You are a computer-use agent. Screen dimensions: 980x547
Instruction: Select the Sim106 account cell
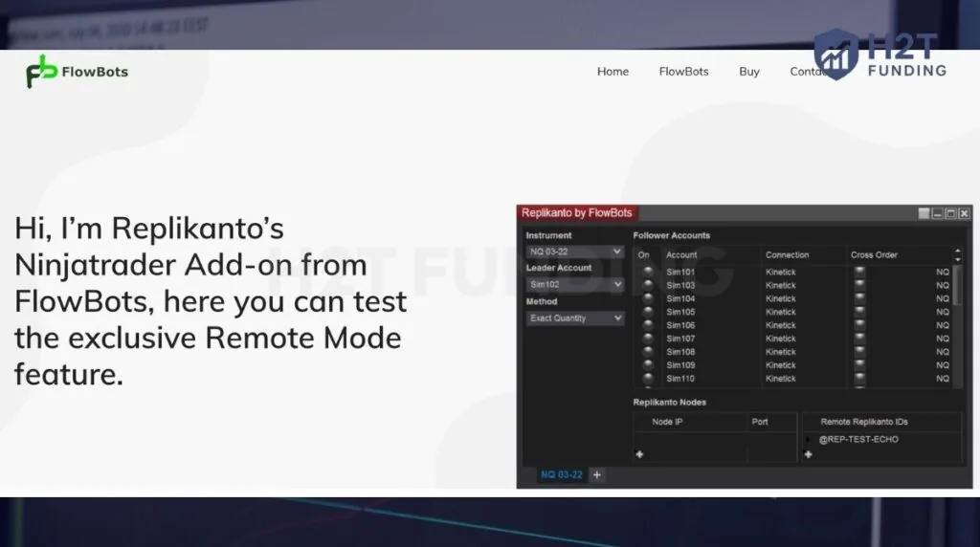point(680,325)
